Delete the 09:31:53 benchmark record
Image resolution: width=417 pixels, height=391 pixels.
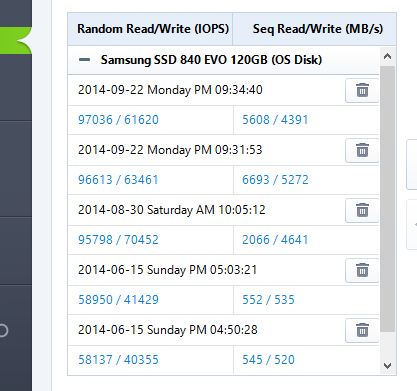click(362, 150)
